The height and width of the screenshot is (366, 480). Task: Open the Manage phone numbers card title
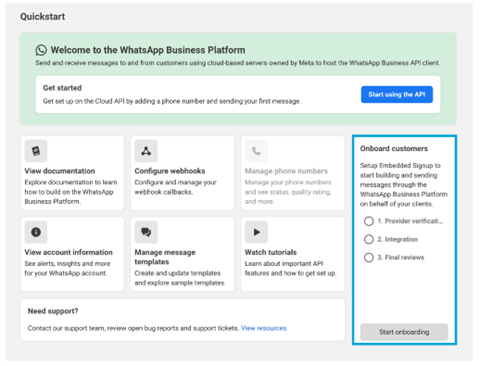286,171
